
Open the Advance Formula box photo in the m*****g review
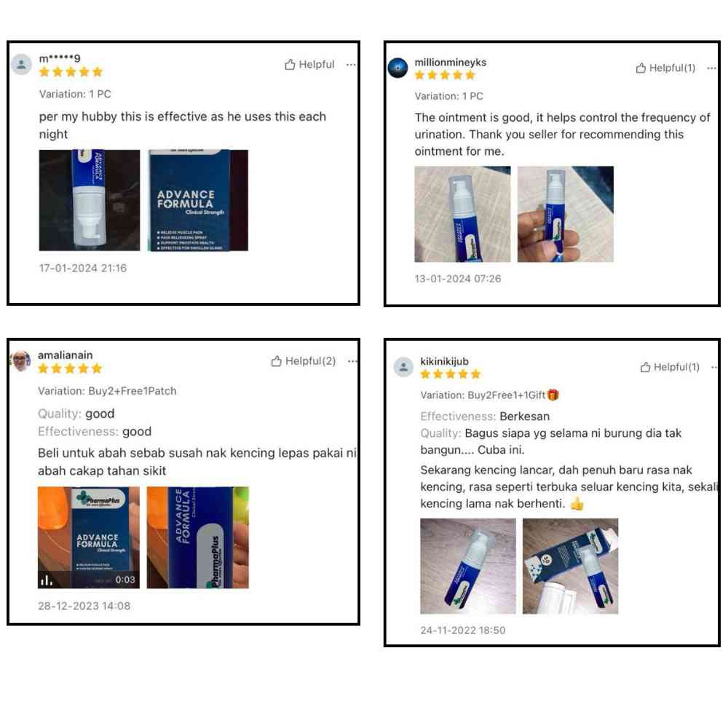pyautogui.click(x=198, y=200)
